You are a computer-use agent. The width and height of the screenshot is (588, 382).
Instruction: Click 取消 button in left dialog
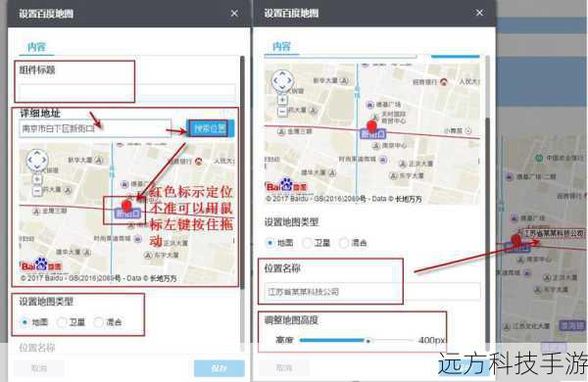(x=39, y=368)
